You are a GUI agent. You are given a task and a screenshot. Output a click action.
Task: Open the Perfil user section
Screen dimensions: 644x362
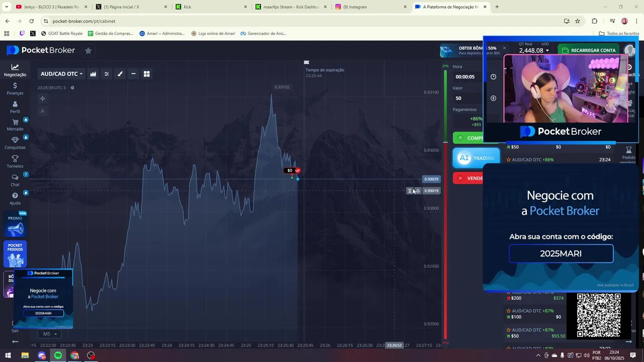(x=15, y=107)
